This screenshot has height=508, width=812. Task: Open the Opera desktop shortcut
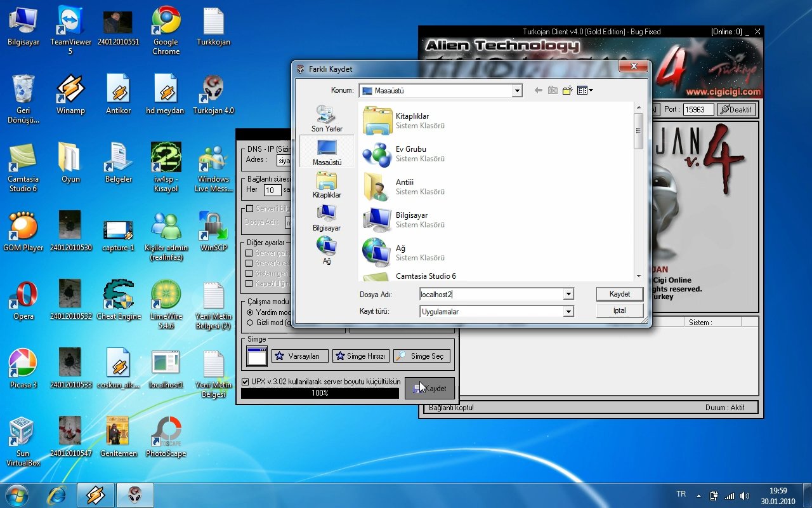23,301
